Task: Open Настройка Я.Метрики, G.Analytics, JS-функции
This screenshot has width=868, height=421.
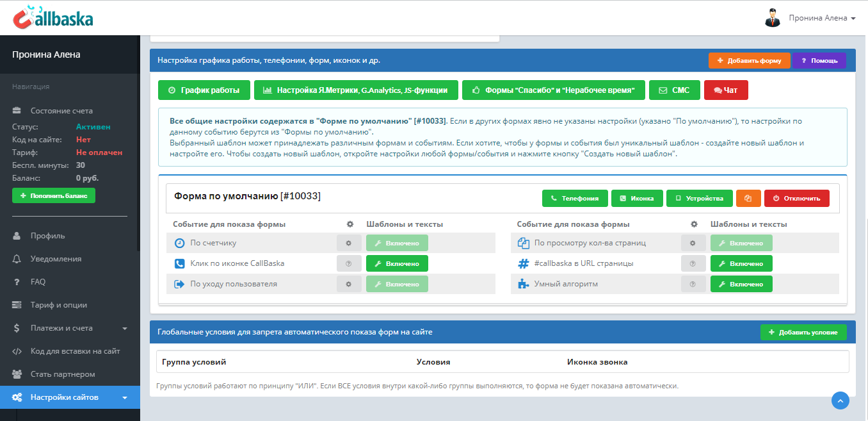Action: tap(356, 90)
